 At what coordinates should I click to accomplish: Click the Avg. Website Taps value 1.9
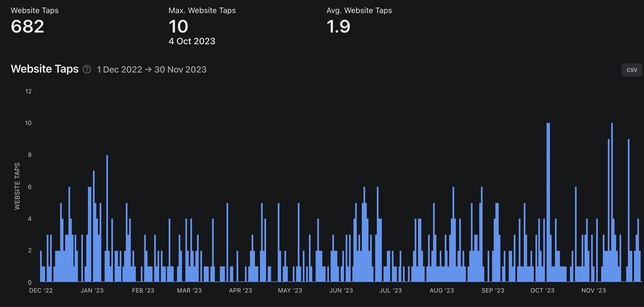338,26
